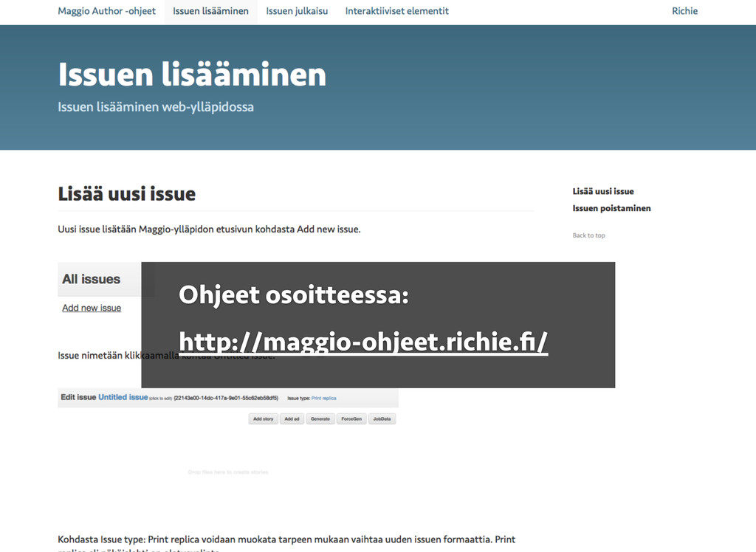756x552 pixels.
Task: Open http://maggio-ohjeet.richie.fi/ link
Action: (363, 342)
